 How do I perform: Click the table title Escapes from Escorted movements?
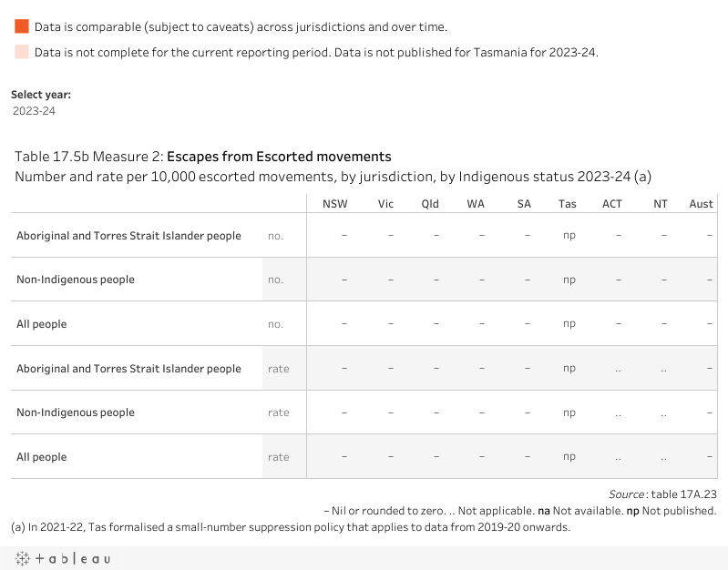pos(279,157)
